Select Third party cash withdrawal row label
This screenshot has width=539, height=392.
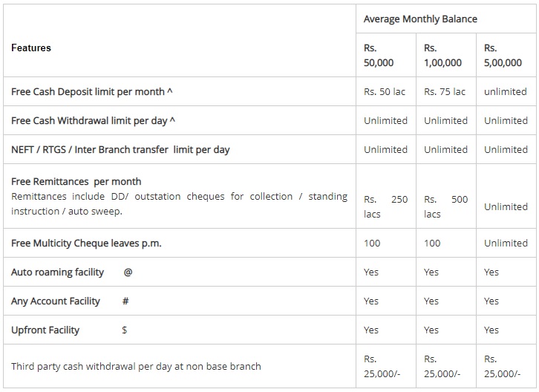tap(136, 366)
